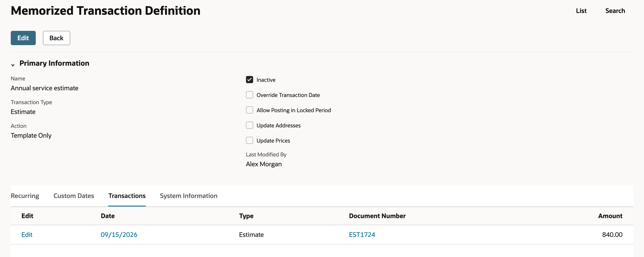Click the Primary Information heading
The image size is (644, 257).
[54, 63]
